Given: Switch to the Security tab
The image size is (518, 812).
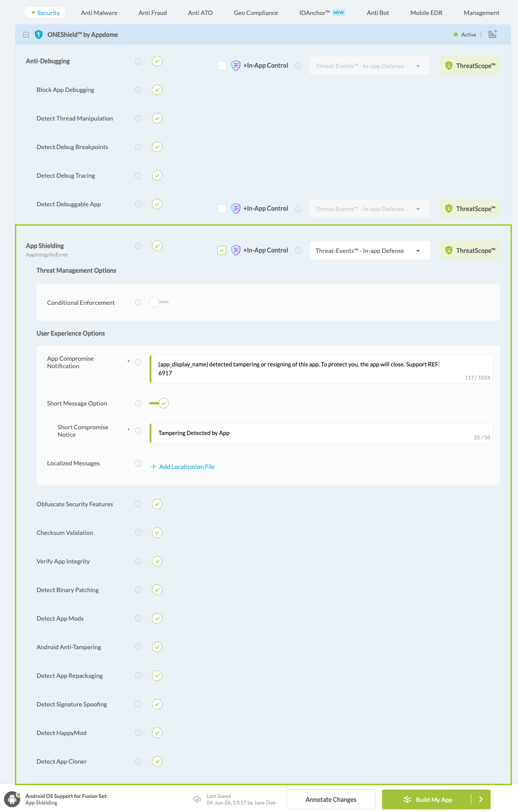Looking at the screenshot, I should coord(45,13).
